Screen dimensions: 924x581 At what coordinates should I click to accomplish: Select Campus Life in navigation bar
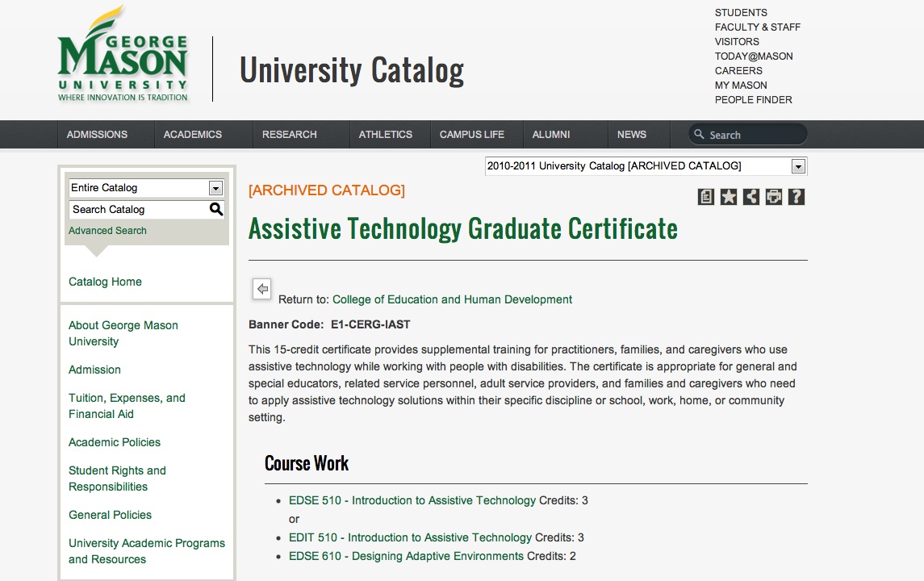click(472, 135)
